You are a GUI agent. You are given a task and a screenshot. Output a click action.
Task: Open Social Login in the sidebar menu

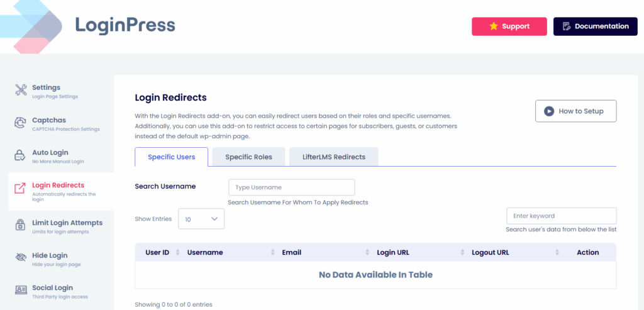coord(61,292)
